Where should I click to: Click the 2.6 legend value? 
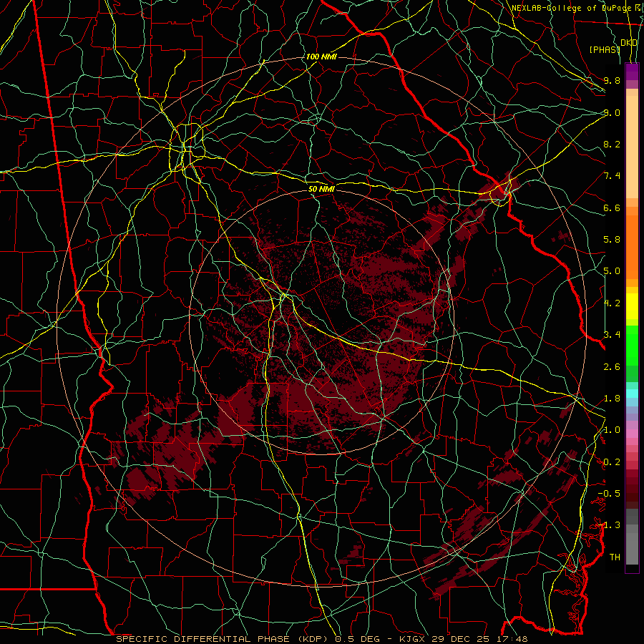(x=612, y=367)
